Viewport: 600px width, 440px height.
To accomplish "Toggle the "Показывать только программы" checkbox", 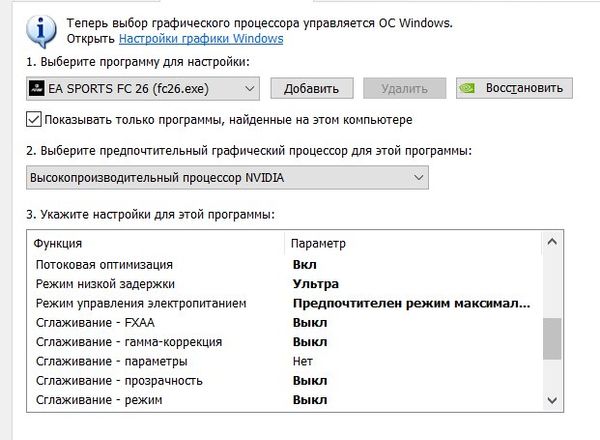I will click(35, 120).
